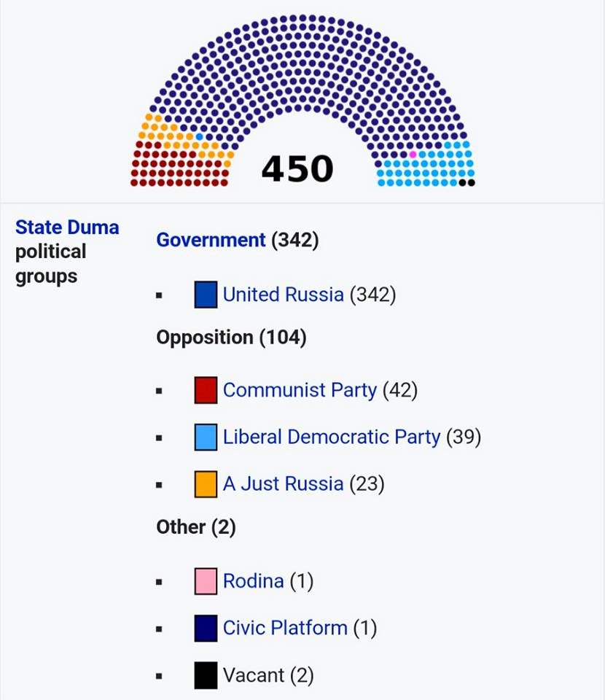Click the Government heading link
Image resolution: width=605 pixels, height=700 pixels.
pyautogui.click(x=211, y=240)
